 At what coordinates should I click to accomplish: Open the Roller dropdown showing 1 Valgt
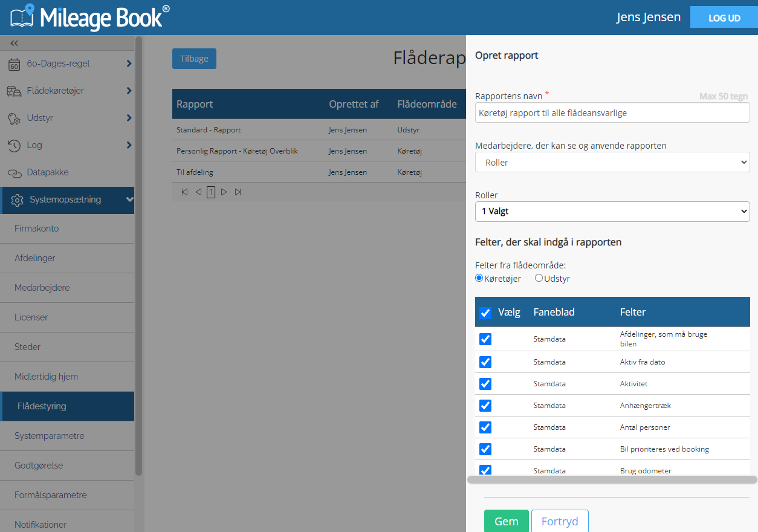pos(612,212)
